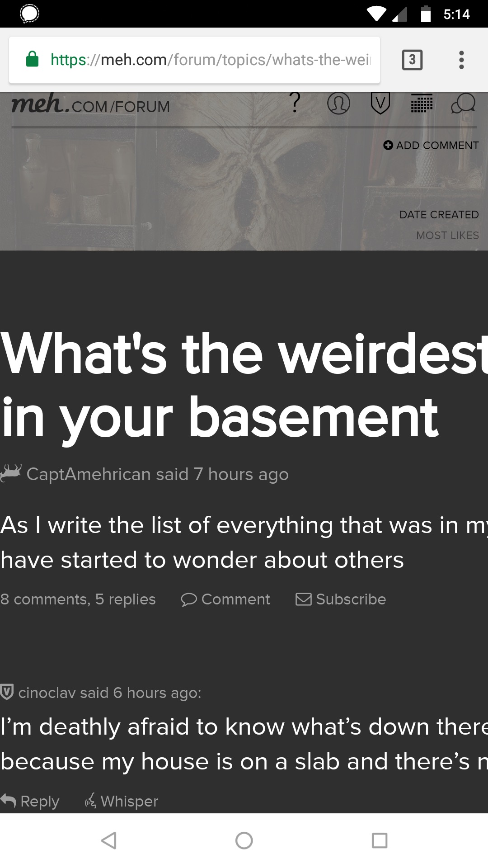Open the calendar grid icon

[x=422, y=104]
